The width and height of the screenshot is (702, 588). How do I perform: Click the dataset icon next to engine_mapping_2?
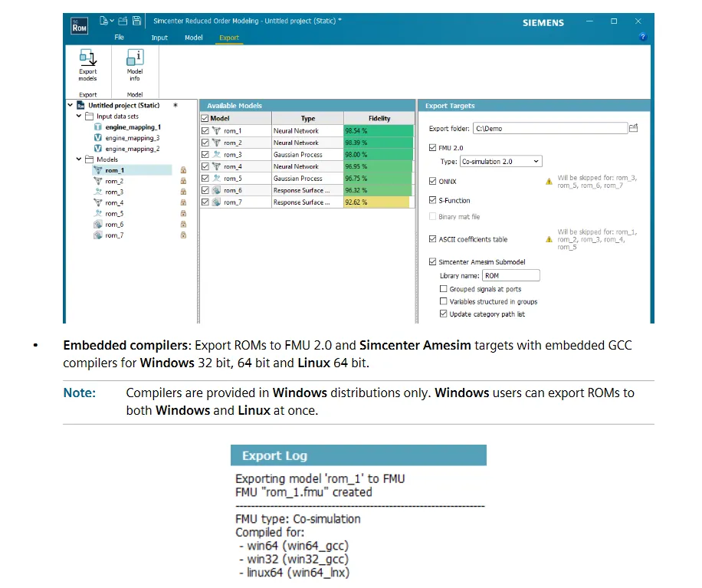(97, 149)
